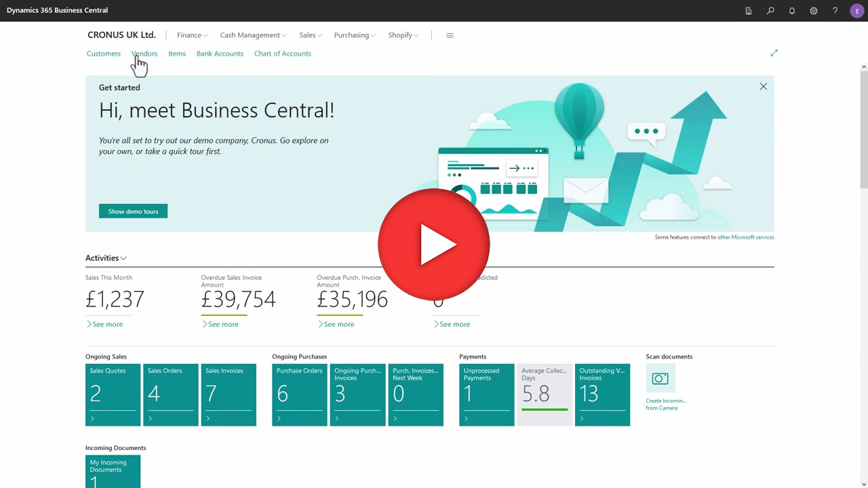This screenshot has width=868, height=488.
Task: Click the camera icon under Scan documents
Action: coord(660,379)
